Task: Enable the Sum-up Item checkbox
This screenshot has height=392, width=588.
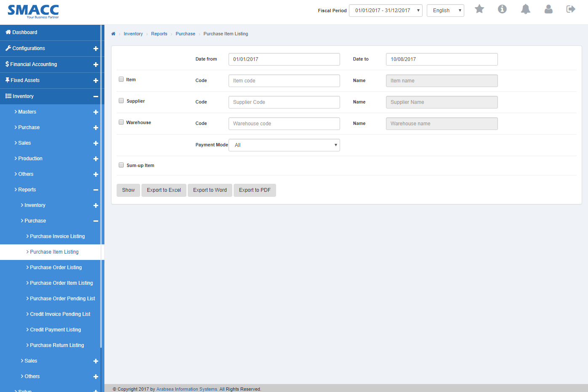Action: [x=121, y=165]
